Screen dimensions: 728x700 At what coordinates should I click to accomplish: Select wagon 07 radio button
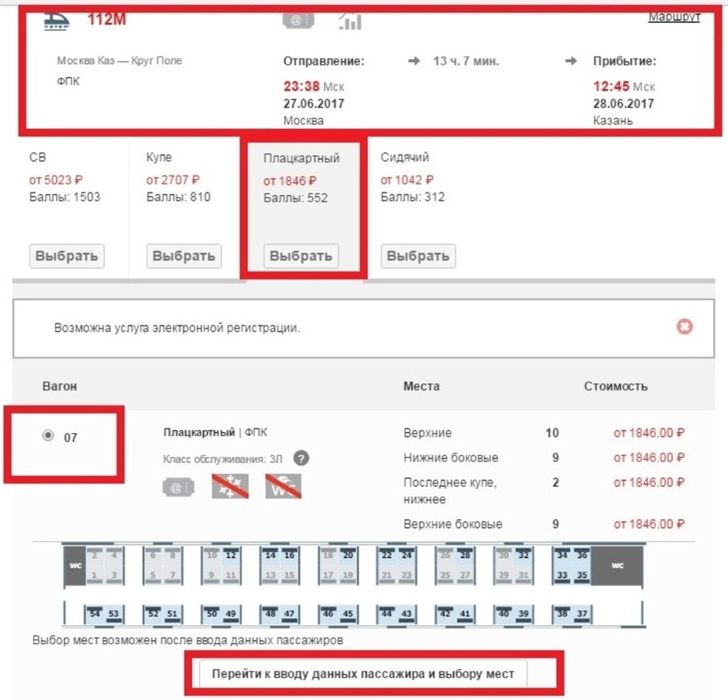click(x=48, y=436)
